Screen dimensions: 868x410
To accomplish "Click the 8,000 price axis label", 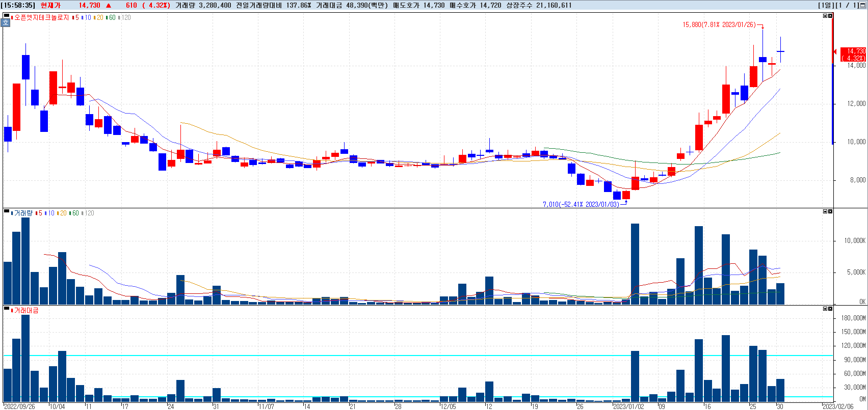I will point(858,180).
